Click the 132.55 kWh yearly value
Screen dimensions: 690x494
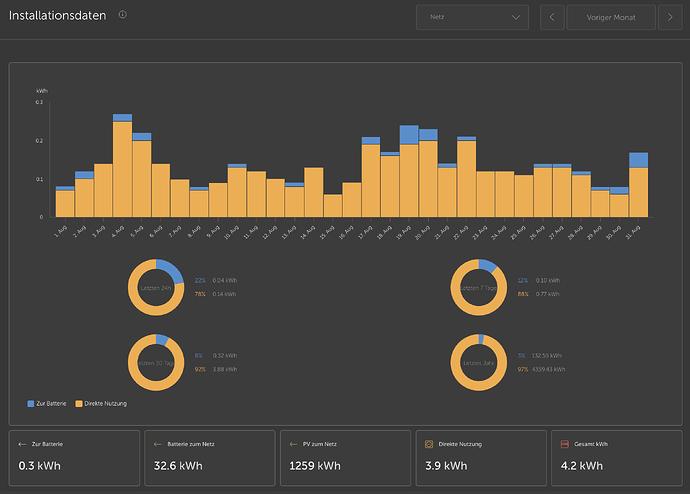click(x=547, y=356)
